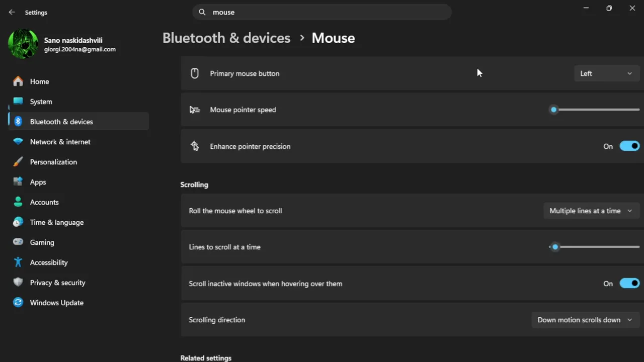Screen dimensions: 644x362
Task: Open Home via its house icon
Action: coord(18,81)
